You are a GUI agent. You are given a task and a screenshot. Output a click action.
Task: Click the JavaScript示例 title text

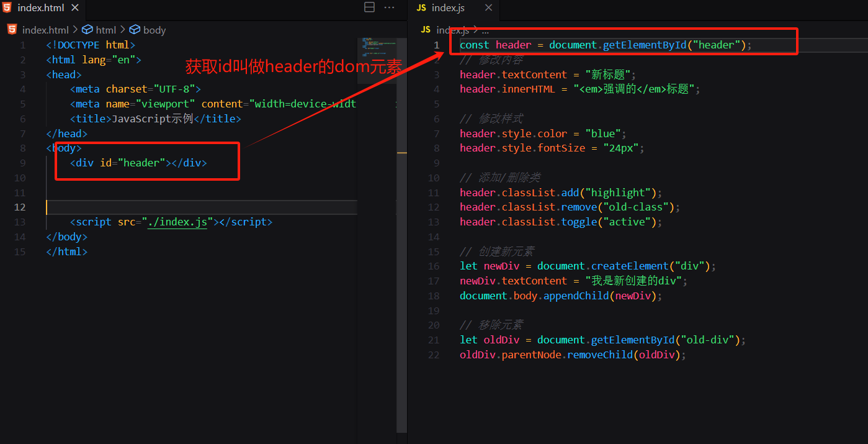pyautogui.click(x=153, y=119)
